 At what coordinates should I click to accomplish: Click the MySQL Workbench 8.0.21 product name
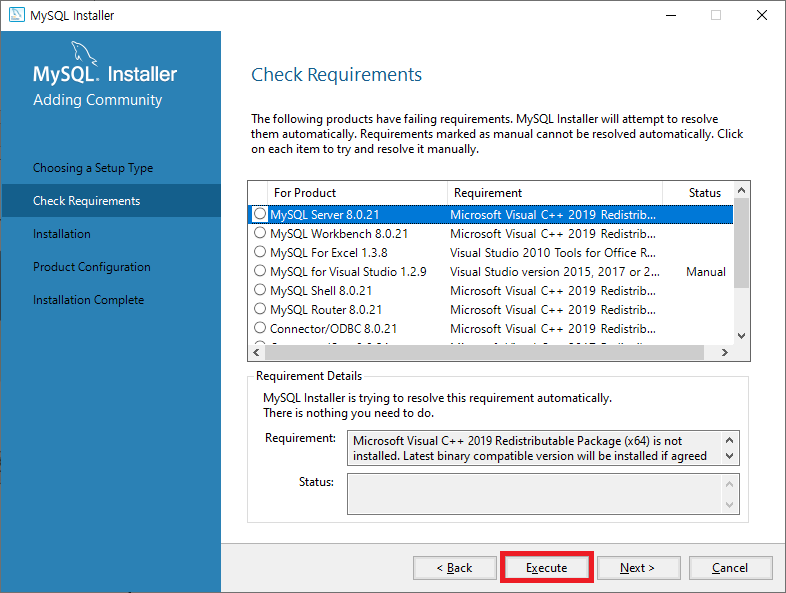click(339, 234)
